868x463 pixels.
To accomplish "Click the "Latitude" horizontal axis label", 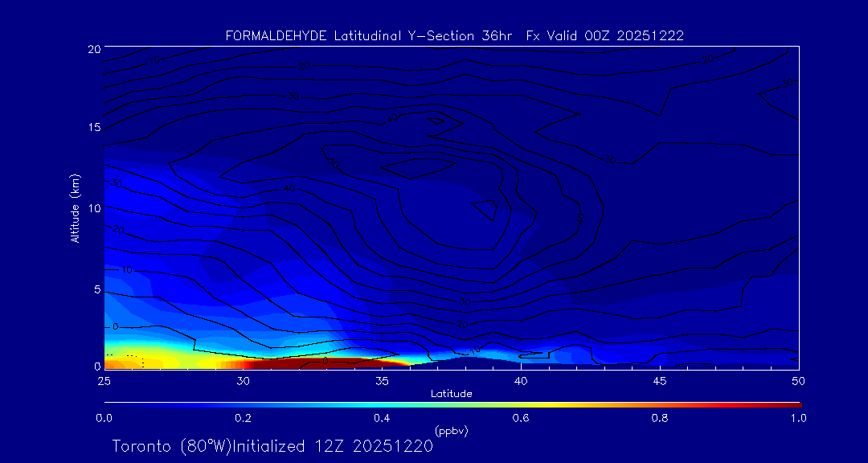I will click(451, 394).
